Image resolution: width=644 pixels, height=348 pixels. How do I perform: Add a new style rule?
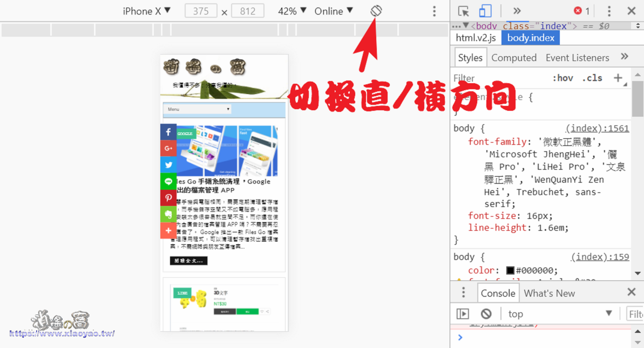point(618,78)
